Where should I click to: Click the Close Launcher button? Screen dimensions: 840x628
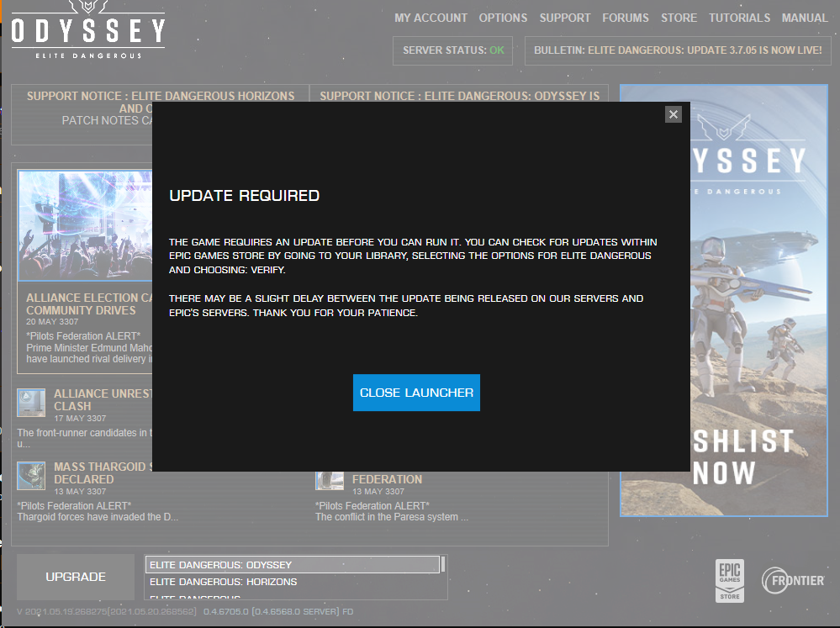pos(416,393)
